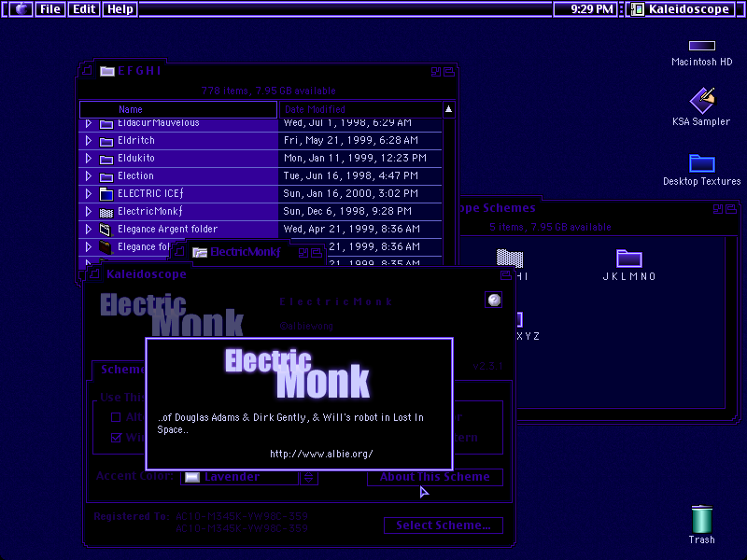Open the Lavender accent color dropdown
Screen dimensions: 747x560
tap(248, 477)
